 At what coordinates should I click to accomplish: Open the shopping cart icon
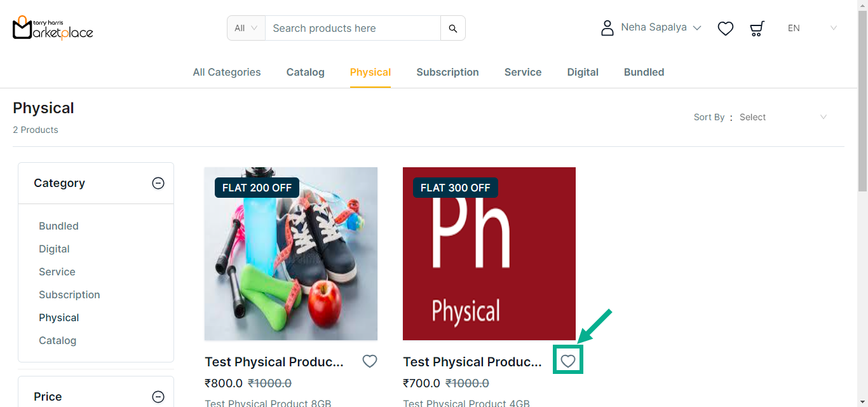(x=757, y=28)
